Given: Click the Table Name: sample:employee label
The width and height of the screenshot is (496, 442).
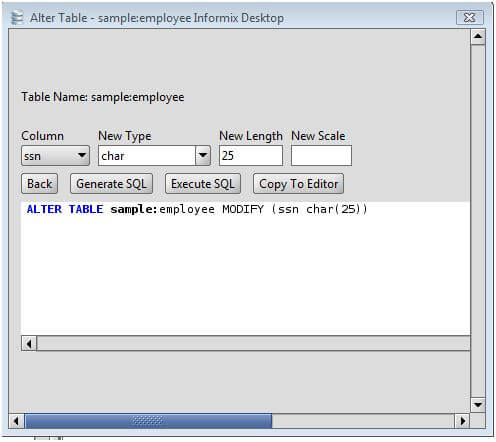Looking at the screenshot, I should click(x=103, y=97).
